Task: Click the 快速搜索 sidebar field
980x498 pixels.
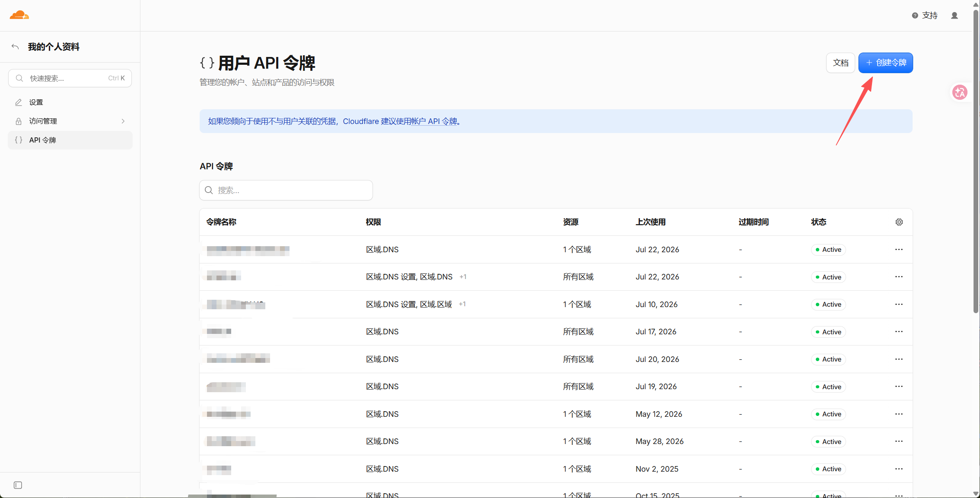Action: click(70, 78)
